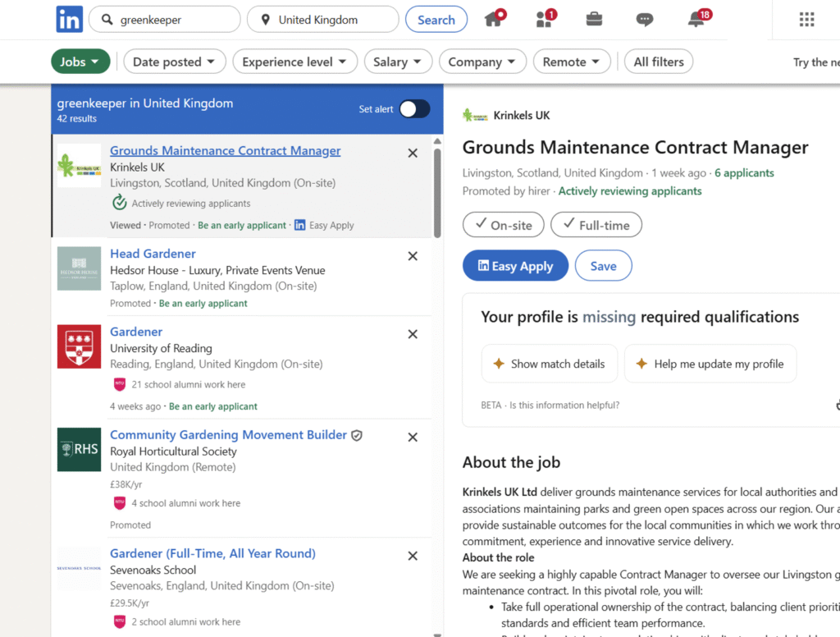The height and width of the screenshot is (637, 840).
Task: Open the Jobs briefcase icon
Action: [x=595, y=20]
